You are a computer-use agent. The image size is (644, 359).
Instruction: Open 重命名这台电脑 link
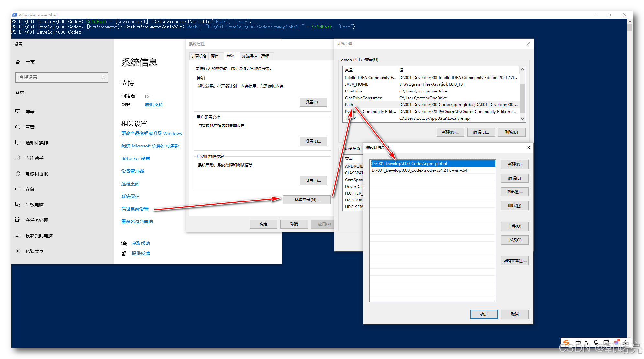click(x=137, y=222)
